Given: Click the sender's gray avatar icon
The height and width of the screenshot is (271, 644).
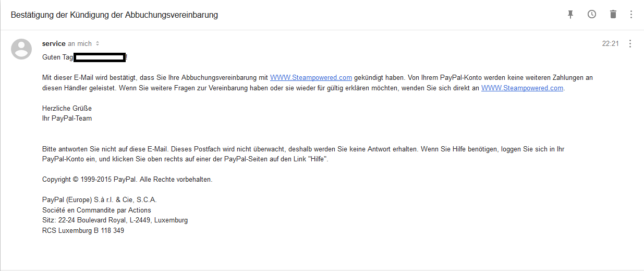Looking at the screenshot, I should click(x=21, y=49).
